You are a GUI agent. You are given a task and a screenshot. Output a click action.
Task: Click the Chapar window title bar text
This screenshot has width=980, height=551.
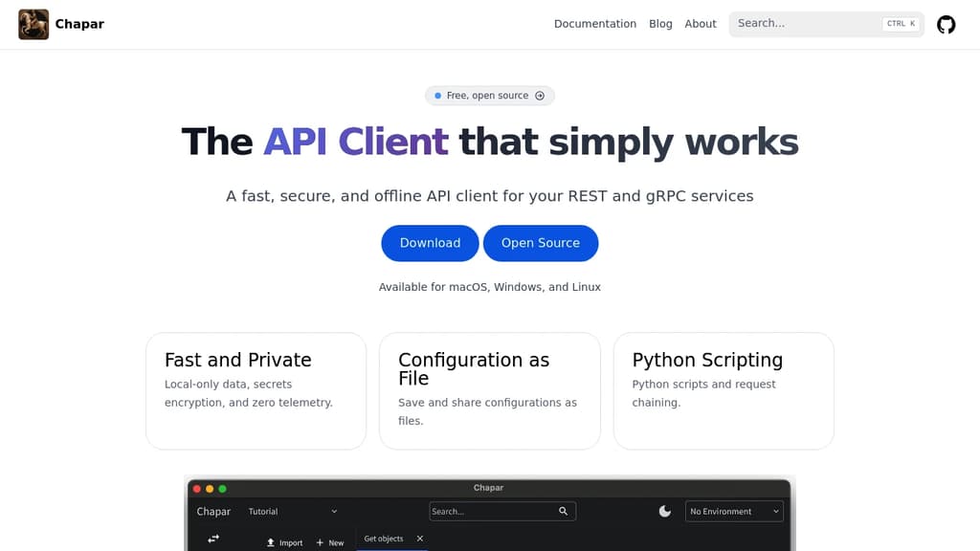click(488, 487)
